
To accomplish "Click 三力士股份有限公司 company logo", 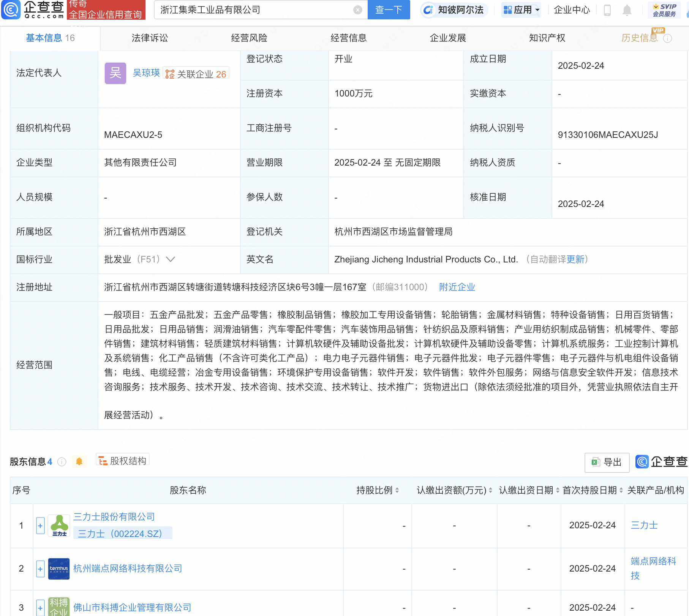I will click(59, 526).
